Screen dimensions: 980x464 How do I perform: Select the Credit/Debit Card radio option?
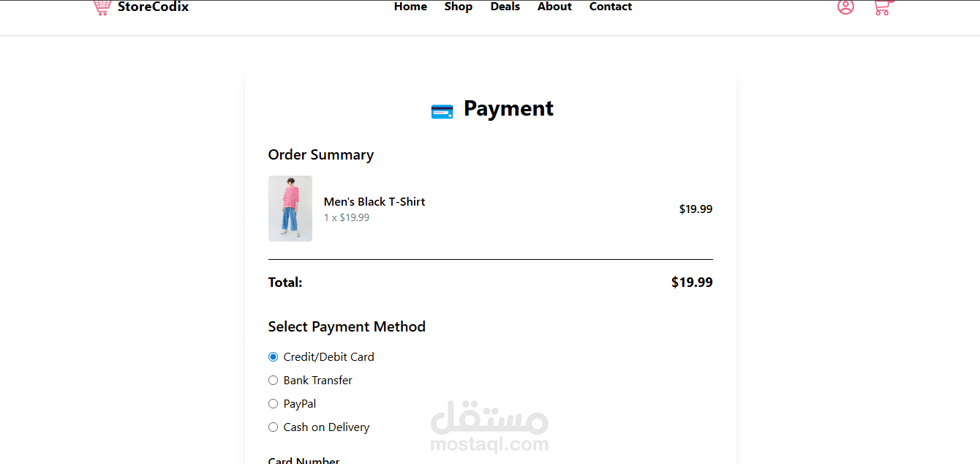tap(273, 357)
